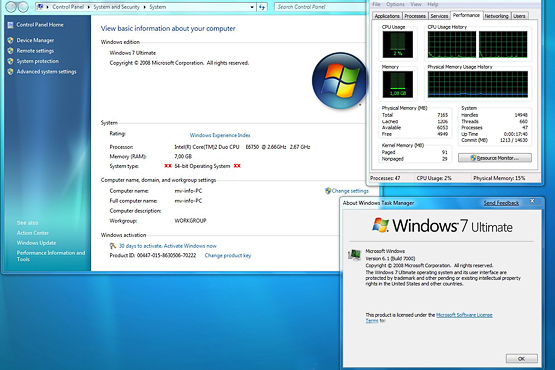This screenshot has width=555, height=370.
Task: Click Activate Windows now link
Action: 190,246
